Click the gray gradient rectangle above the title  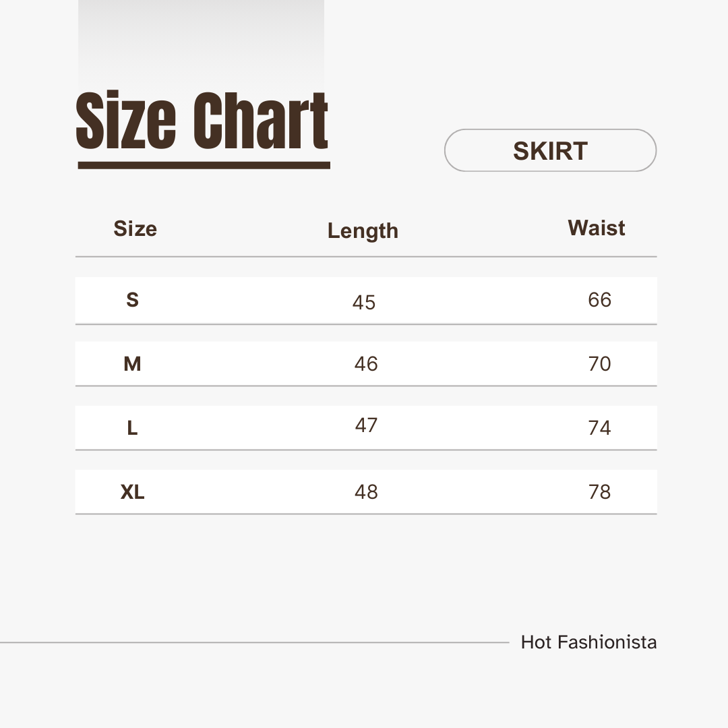coord(201,40)
